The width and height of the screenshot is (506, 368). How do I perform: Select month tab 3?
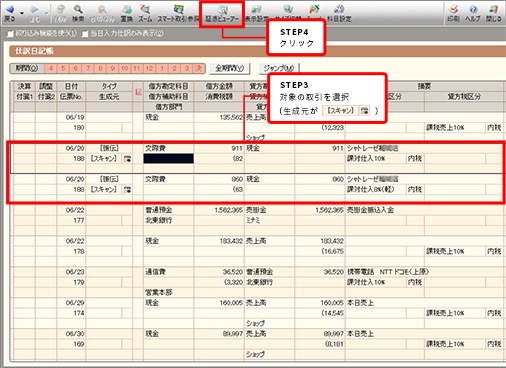[187, 68]
